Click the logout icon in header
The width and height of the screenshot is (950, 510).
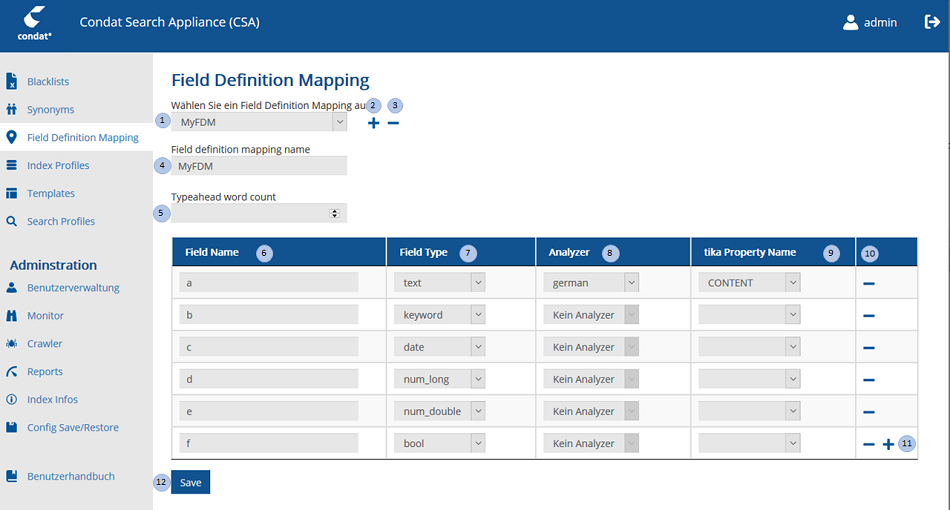pos(932,22)
